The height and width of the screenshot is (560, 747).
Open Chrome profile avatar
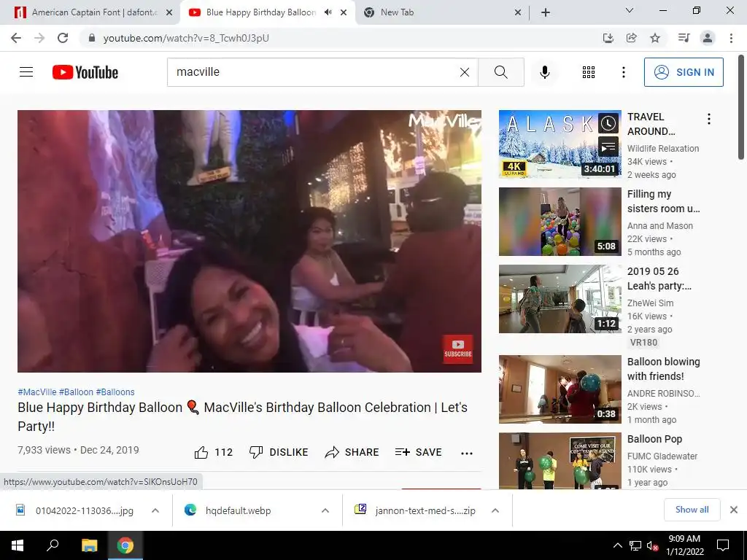tap(708, 38)
